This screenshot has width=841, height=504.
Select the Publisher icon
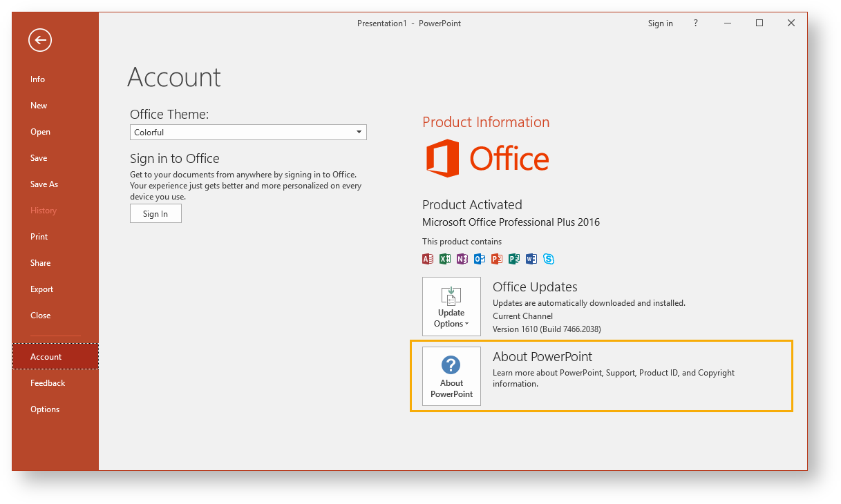pyautogui.click(x=513, y=259)
